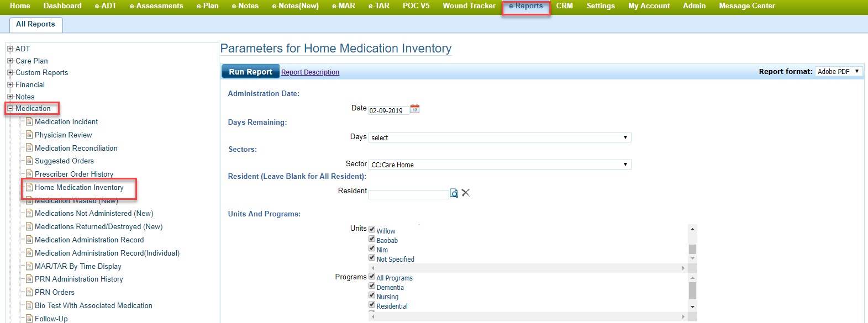The image size is (868, 323).
Task: Click the Resident name input field
Action: (x=408, y=194)
